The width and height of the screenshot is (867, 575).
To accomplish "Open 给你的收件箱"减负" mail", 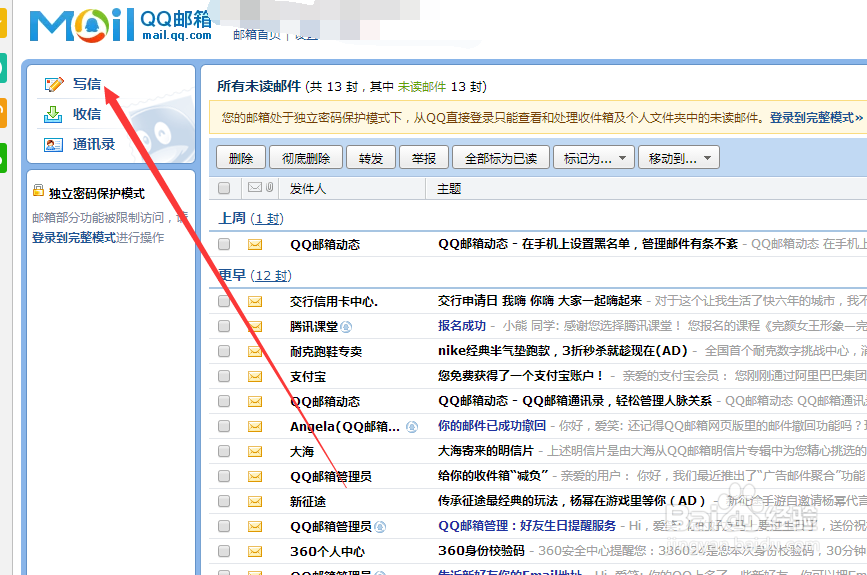I will (493, 475).
